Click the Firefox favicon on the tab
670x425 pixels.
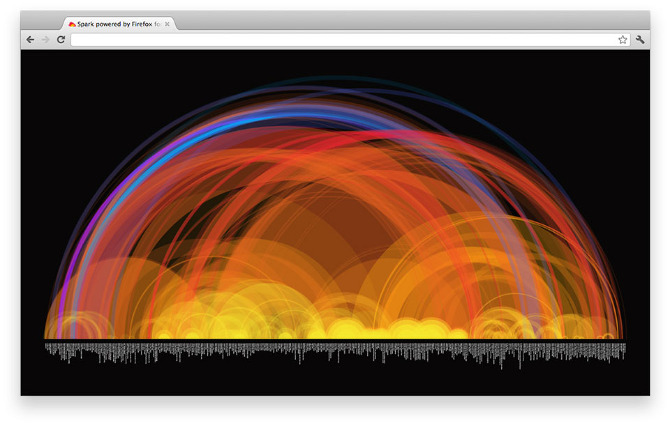pyautogui.click(x=72, y=24)
